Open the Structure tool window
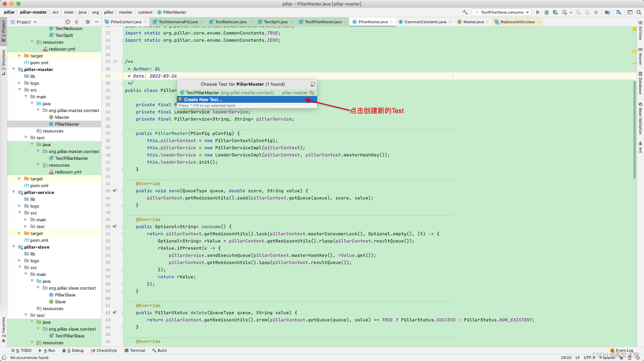 (x=3, y=62)
